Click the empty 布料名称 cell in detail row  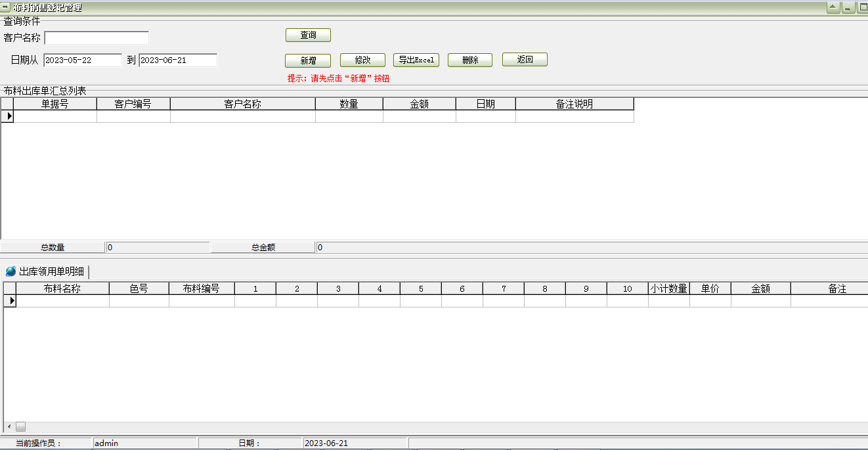pos(62,301)
